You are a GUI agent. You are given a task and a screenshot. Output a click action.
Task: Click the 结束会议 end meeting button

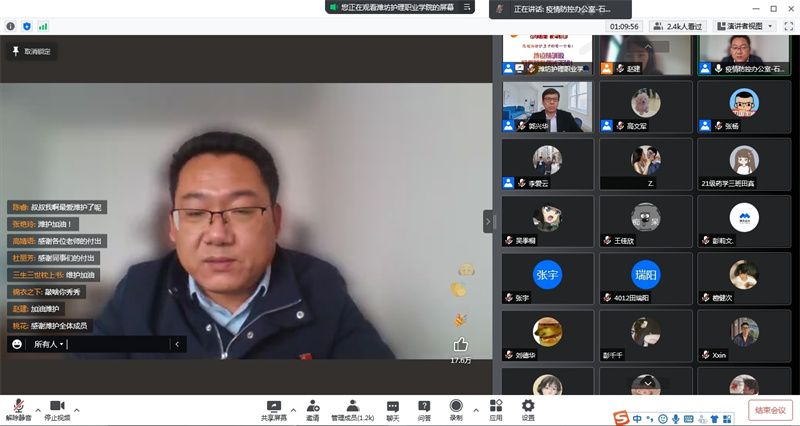(x=770, y=410)
